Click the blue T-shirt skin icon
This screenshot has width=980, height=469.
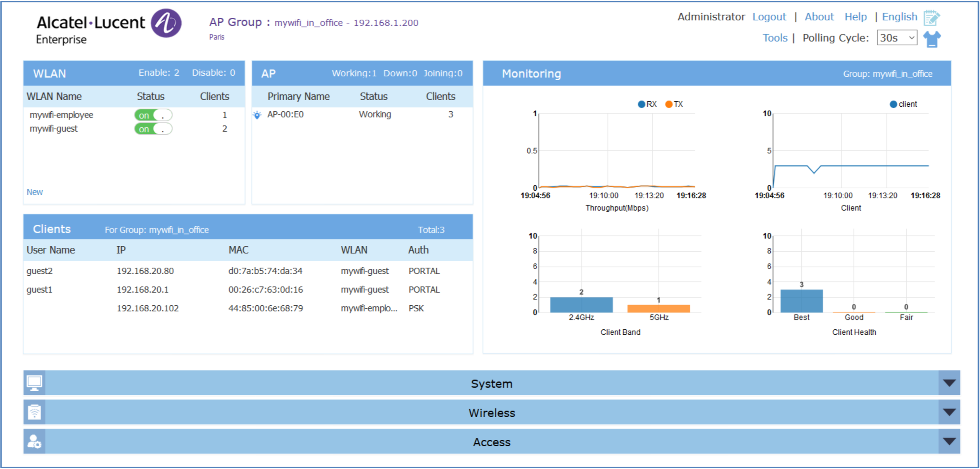931,39
